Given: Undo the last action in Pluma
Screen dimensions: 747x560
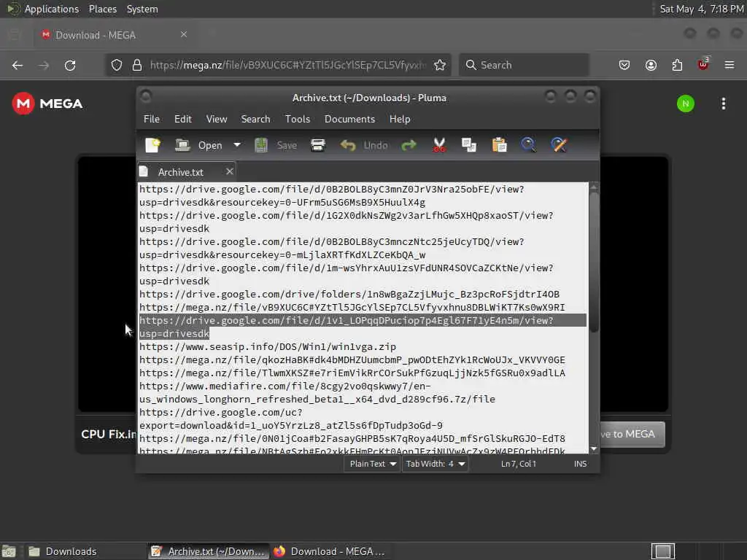Looking at the screenshot, I should (x=364, y=145).
